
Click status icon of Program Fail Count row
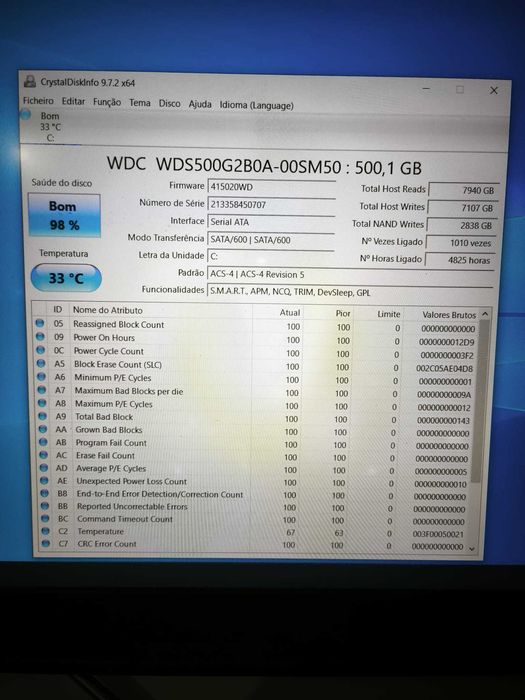(43, 442)
